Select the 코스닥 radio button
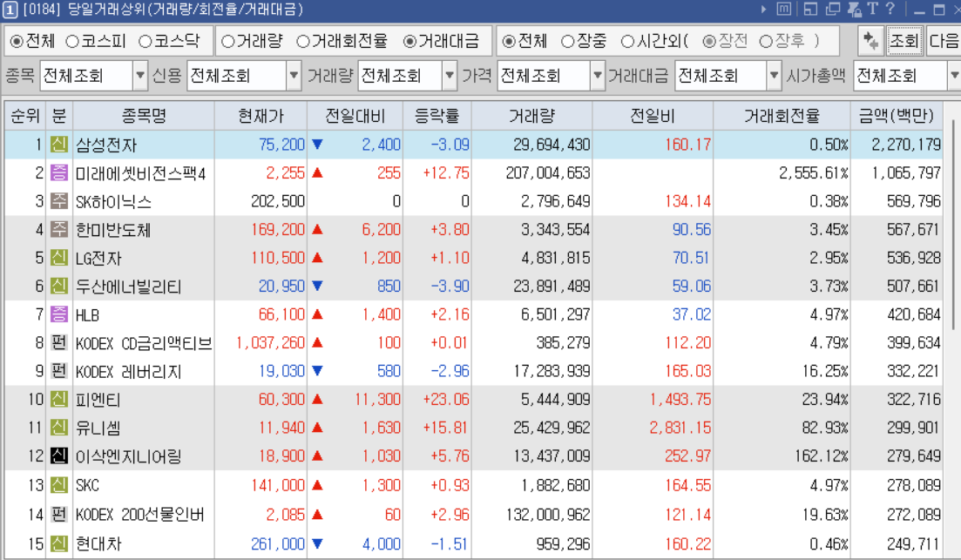The image size is (961, 560). [146, 41]
